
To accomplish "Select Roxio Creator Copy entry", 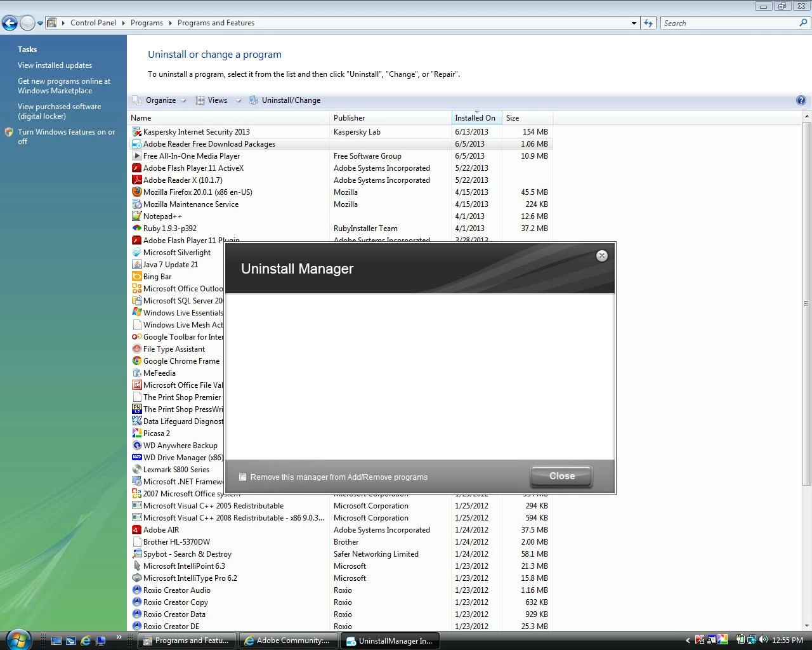I will pyautogui.click(x=341, y=602).
